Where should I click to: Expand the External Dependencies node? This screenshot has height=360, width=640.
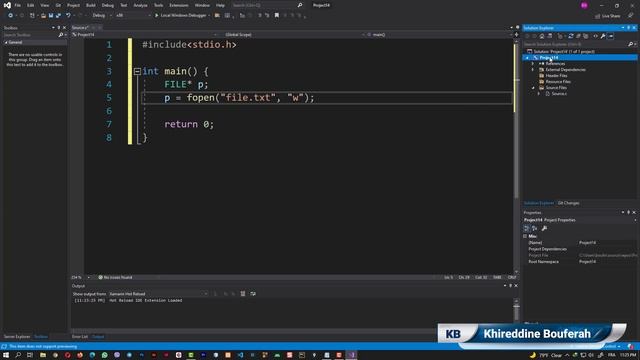(x=533, y=70)
